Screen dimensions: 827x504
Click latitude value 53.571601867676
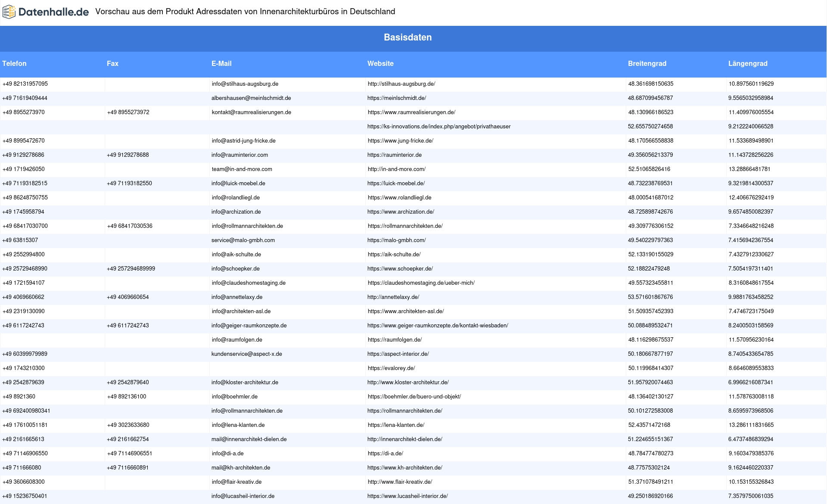tap(650, 297)
